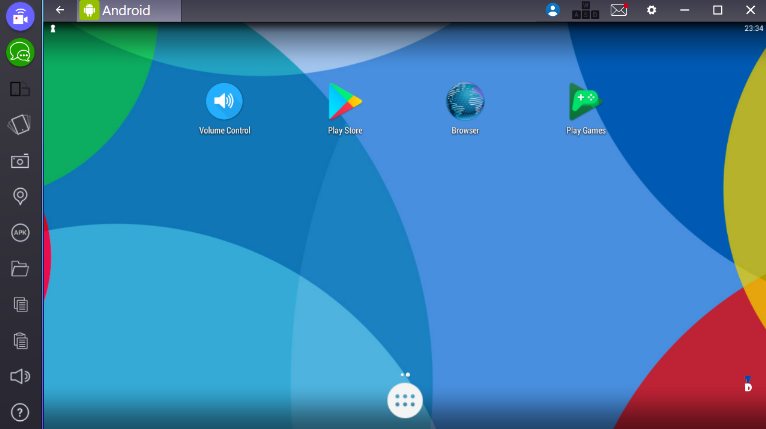Click the copy documents icon in sidebar
766x429 pixels.
[x=20, y=304]
